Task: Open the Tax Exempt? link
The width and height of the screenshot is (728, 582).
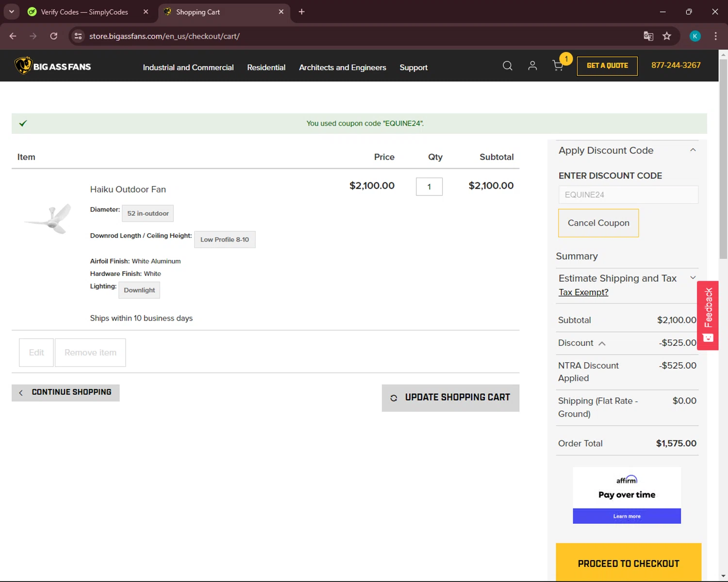Action: pos(583,292)
